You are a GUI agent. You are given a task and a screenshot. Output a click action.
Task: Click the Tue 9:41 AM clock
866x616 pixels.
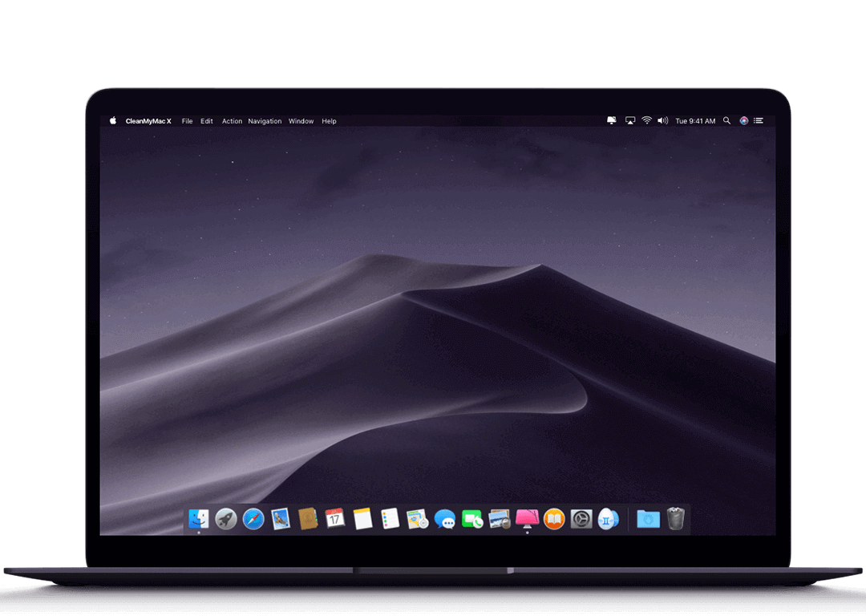695,121
